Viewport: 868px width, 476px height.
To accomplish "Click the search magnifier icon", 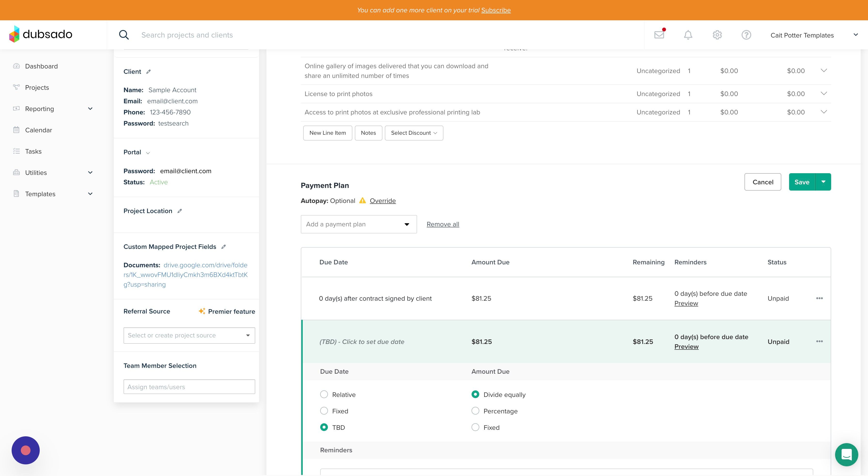I will [124, 35].
